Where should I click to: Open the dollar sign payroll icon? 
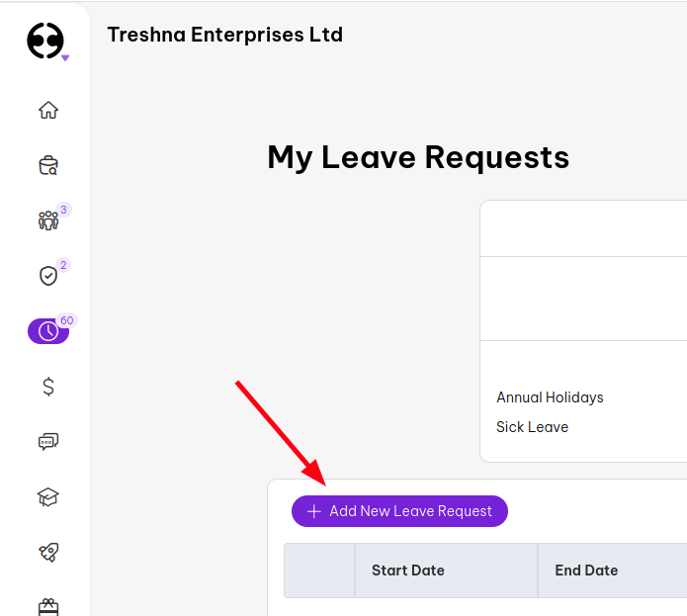pos(47,387)
